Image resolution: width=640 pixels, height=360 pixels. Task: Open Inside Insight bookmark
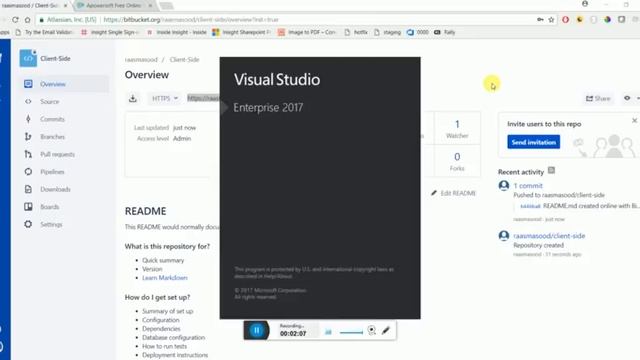tap(176, 32)
